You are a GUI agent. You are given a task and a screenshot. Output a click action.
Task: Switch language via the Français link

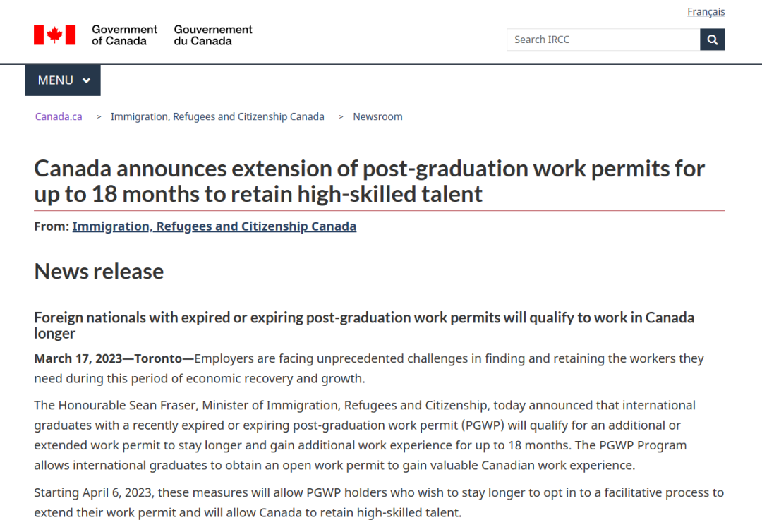click(706, 12)
